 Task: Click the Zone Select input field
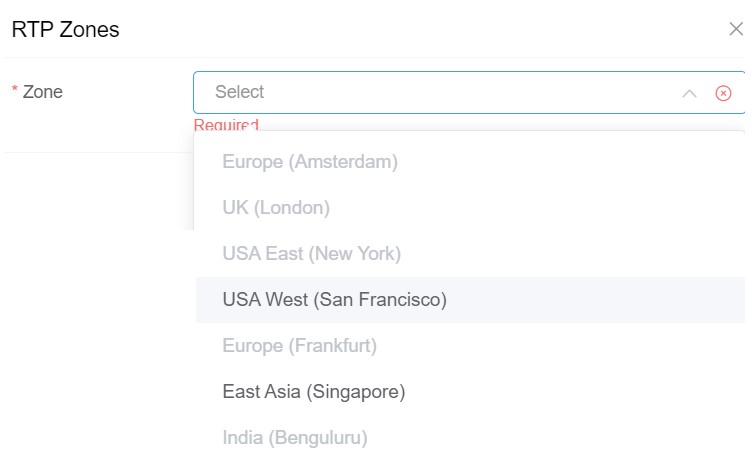coord(440,92)
